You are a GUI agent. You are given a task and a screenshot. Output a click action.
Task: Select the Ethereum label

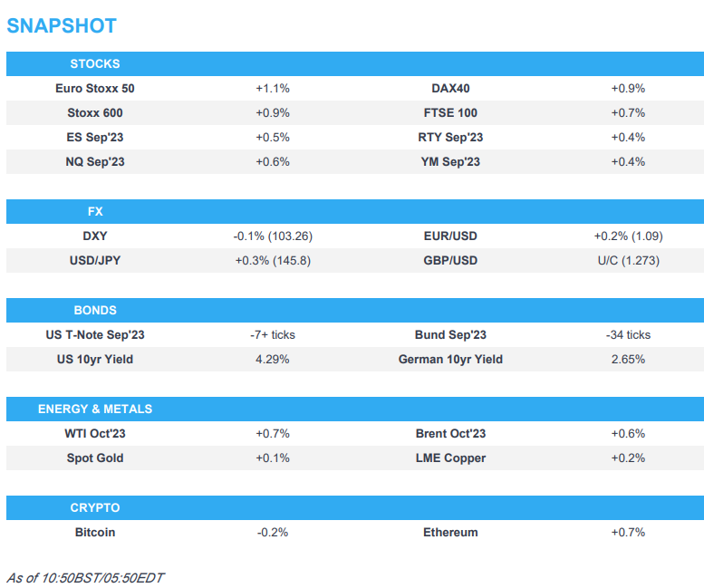(450, 532)
